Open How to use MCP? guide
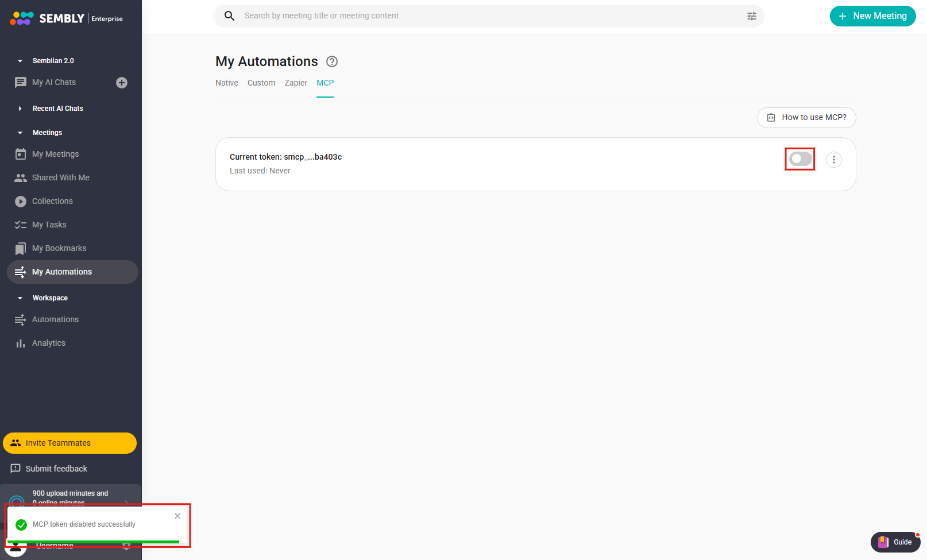The height and width of the screenshot is (560, 927). pyautogui.click(x=806, y=117)
